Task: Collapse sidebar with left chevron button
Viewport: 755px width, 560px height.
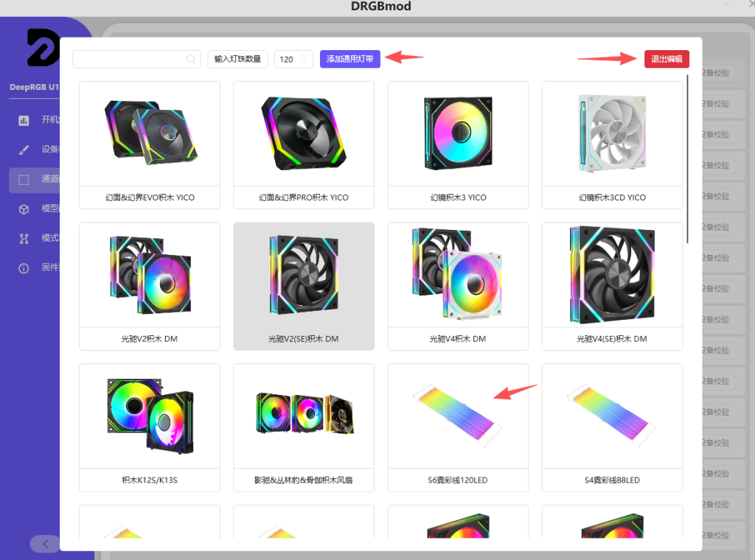Action: [46, 544]
